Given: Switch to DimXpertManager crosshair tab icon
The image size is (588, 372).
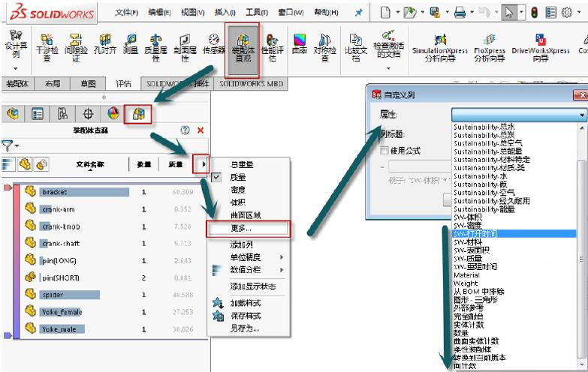Looking at the screenshot, I should point(88,113).
